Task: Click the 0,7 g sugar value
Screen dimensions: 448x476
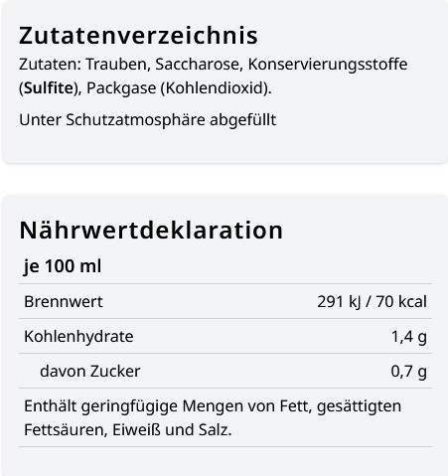Action: coord(408,372)
